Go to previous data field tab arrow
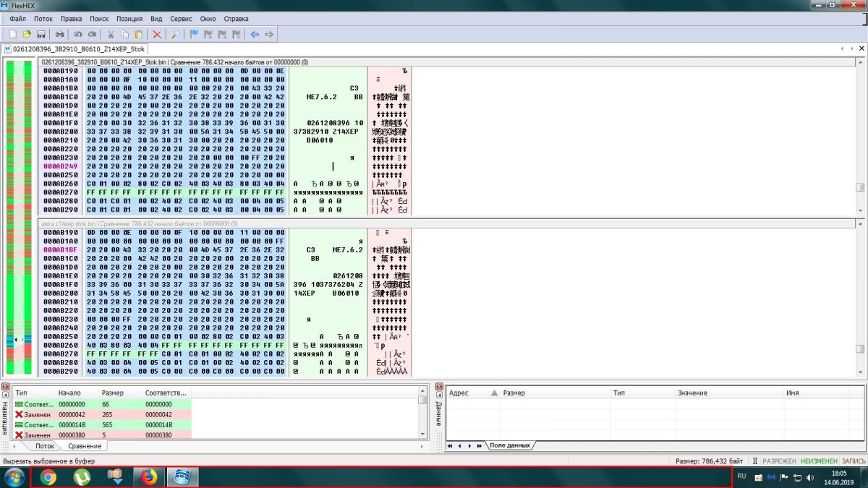This screenshot has width=868, height=488. (459, 445)
